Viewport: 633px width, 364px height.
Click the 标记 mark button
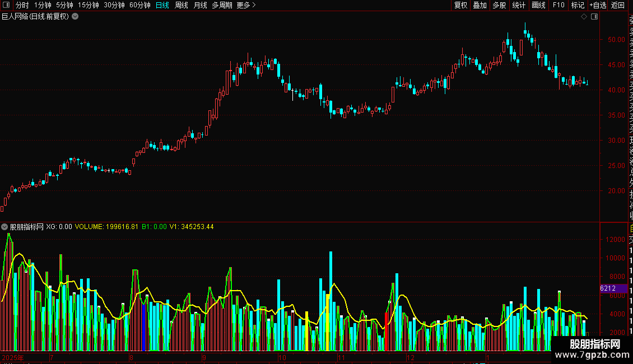[x=578, y=5]
